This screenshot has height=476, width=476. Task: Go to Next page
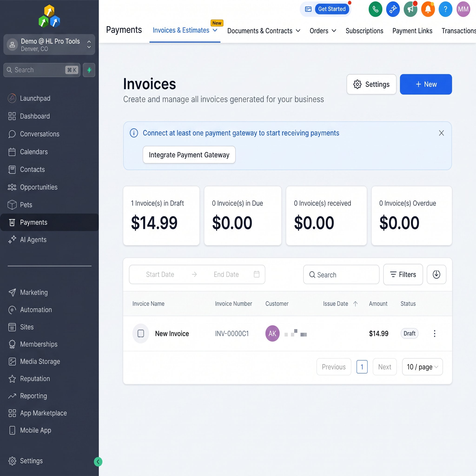point(385,367)
